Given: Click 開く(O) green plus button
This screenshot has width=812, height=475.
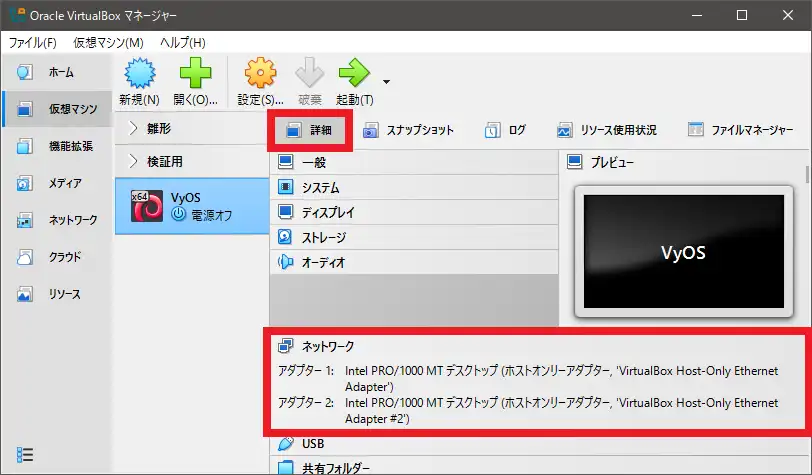Looking at the screenshot, I should coord(195,82).
